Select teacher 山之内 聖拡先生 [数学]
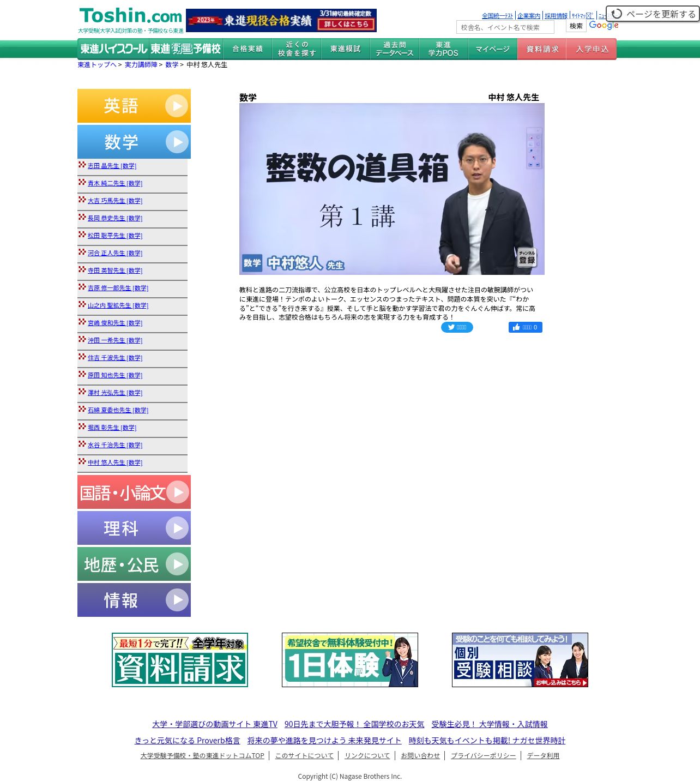This screenshot has width=700, height=781. pos(118,305)
